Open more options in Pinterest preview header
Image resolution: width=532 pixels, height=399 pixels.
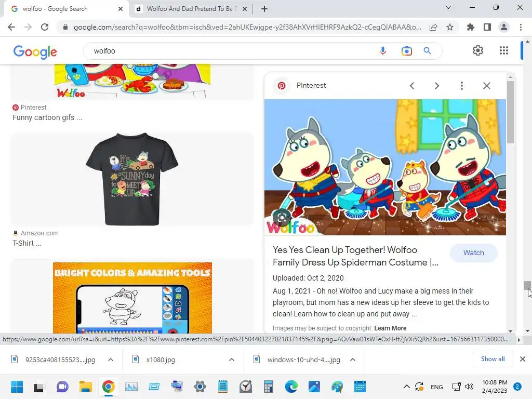(461, 86)
